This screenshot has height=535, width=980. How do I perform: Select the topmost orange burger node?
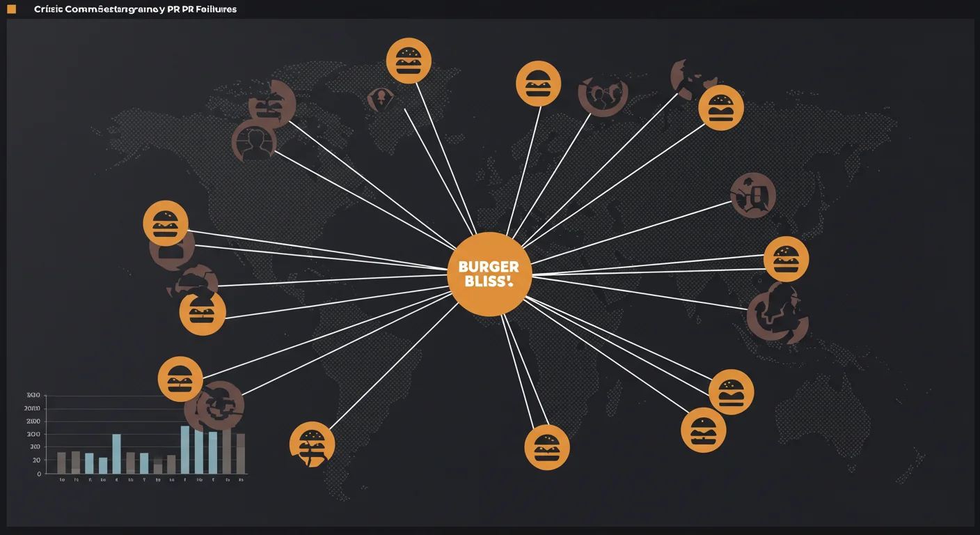[x=409, y=61]
